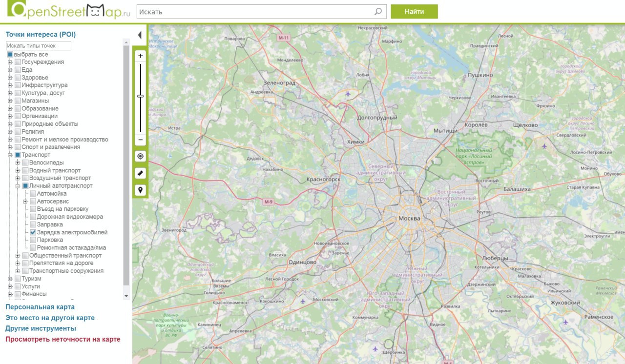
Task: Open the Другие инструменты section
Action: tap(41, 328)
